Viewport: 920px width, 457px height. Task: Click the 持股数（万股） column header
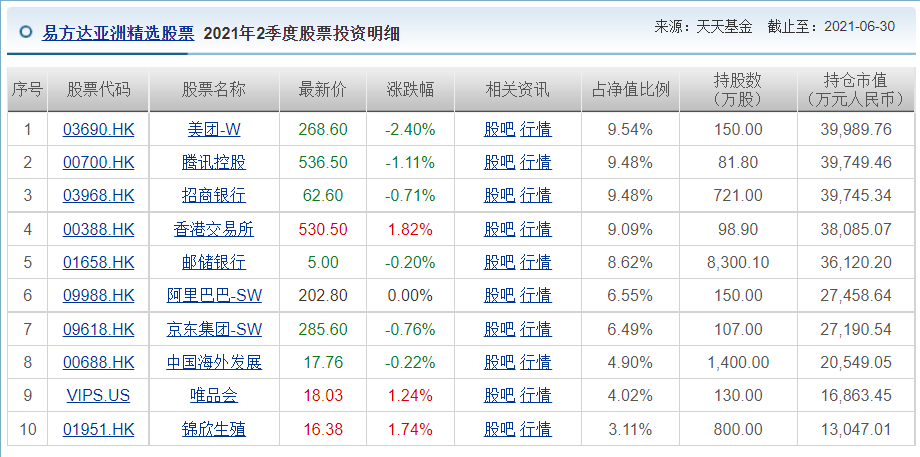coord(738,90)
